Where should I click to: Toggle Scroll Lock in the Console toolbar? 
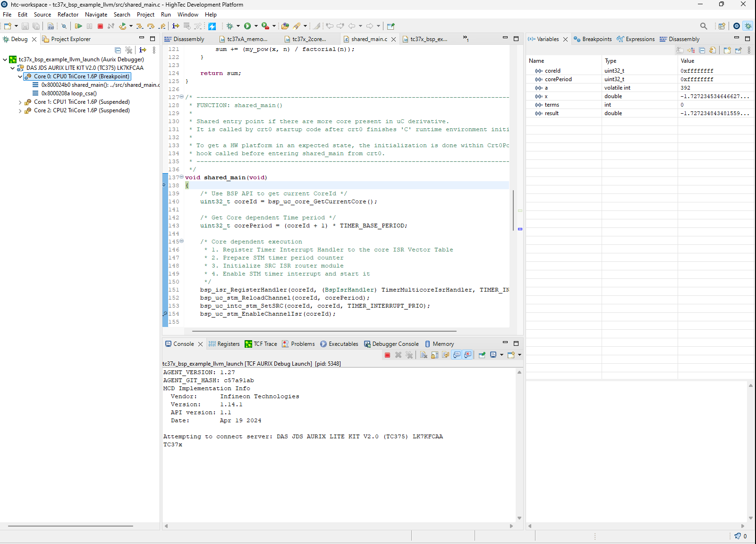pyautogui.click(x=434, y=355)
